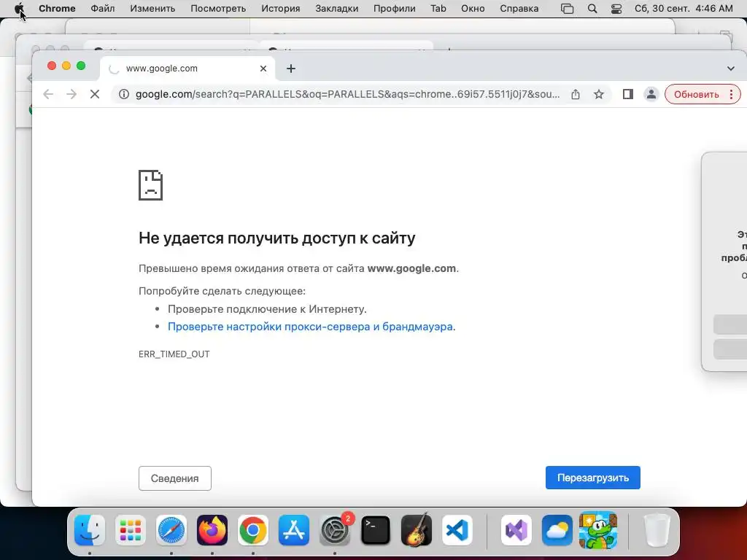Open the Apple menu
The image size is (747, 560).
[19, 9]
